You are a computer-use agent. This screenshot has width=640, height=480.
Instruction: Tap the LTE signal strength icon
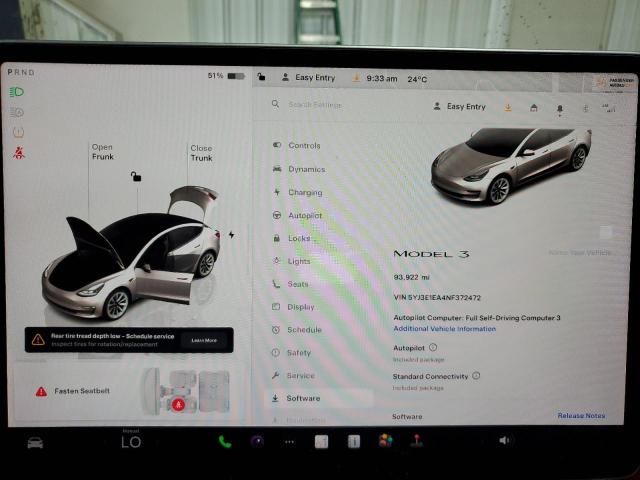point(608,108)
